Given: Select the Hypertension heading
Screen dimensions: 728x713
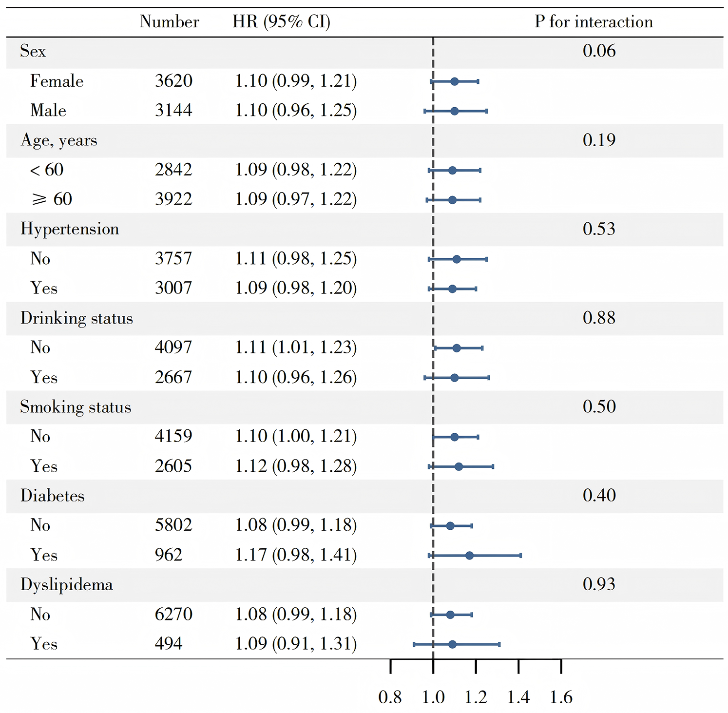Looking at the screenshot, I should tap(70, 229).
